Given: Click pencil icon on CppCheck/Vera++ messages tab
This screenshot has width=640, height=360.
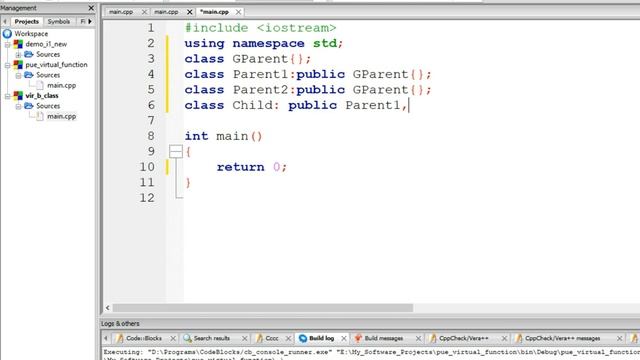Looking at the screenshot, I should click(x=519, y=338).
